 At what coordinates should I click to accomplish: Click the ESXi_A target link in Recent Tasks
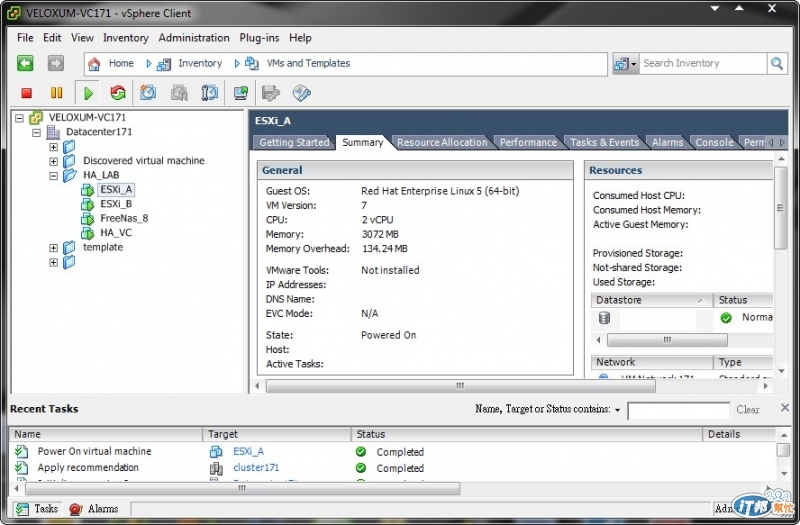(248, 452)
